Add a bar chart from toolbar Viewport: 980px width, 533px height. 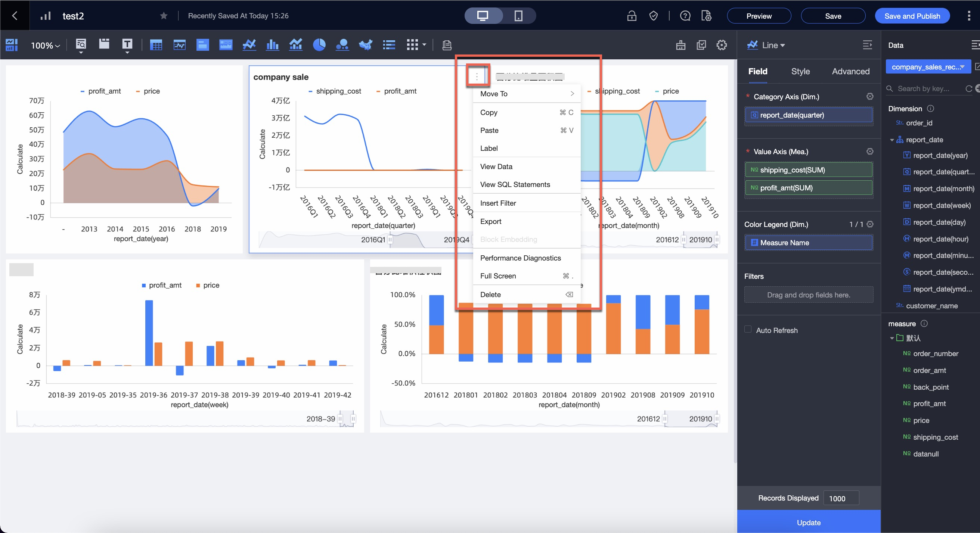pyautogui.click(x=272, y=45)
